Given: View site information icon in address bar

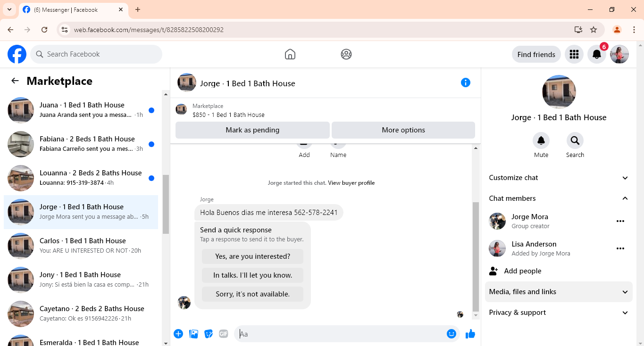Looking at the screenshot, I should (x=65, y=30).
